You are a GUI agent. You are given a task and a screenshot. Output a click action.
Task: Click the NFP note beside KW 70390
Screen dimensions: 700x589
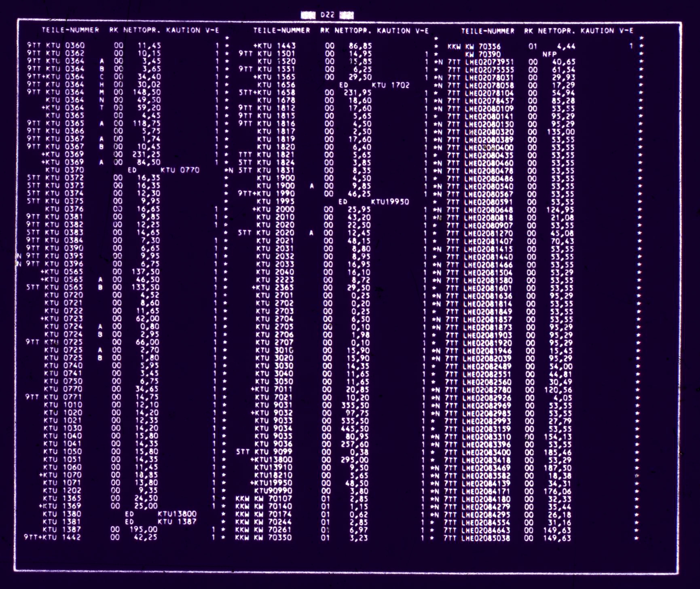pyautogui.click(x=550, y=54)
